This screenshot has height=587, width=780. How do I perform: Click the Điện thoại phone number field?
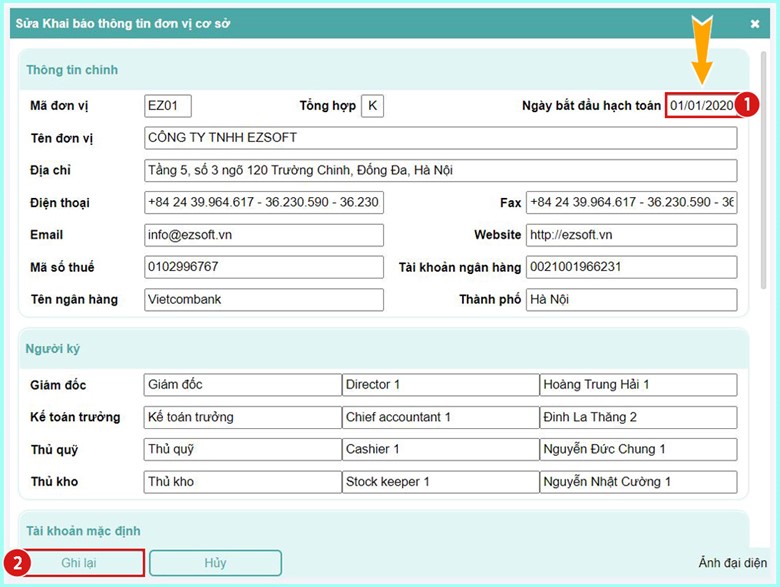click(x=263, y=202)
